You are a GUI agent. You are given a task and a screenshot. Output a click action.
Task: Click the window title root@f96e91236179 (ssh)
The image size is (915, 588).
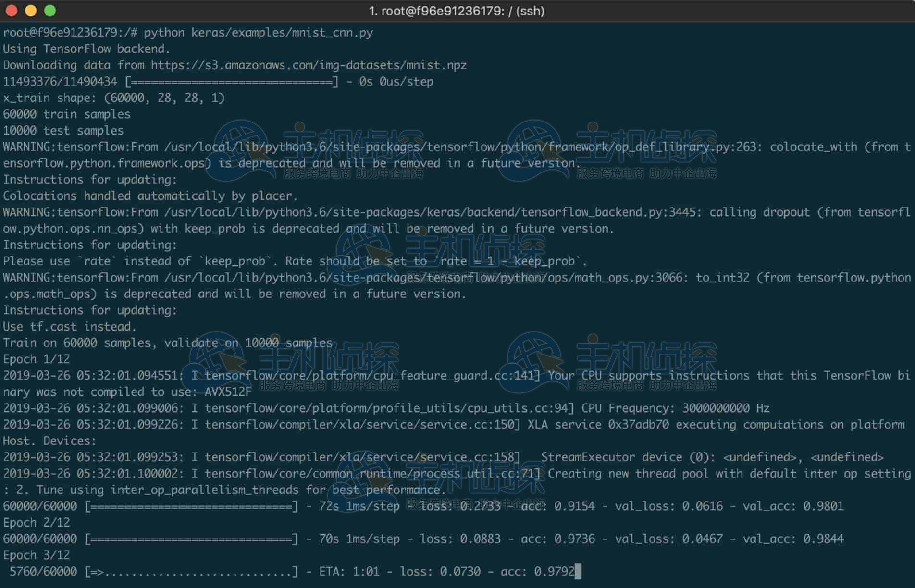(457, 11)
